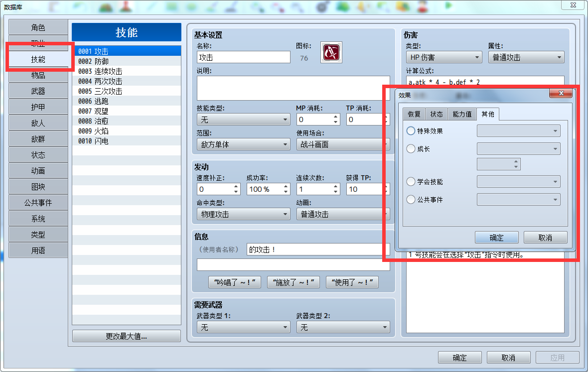Select the 学会技能 radio button
Viewport: 588px width, 372px height.
[411, 182]
